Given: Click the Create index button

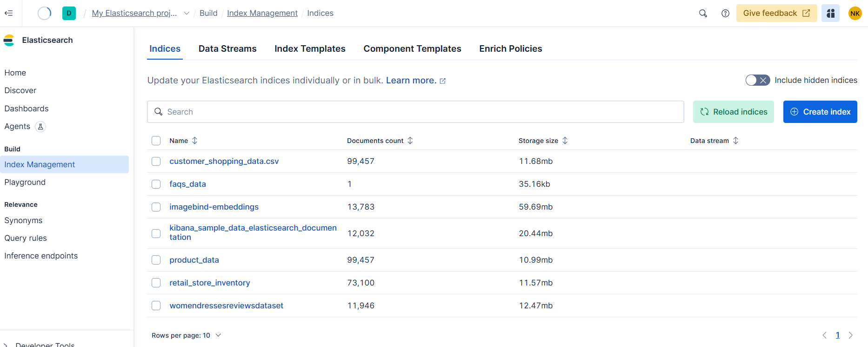Looking at the screenshot, I should [820, 112].
